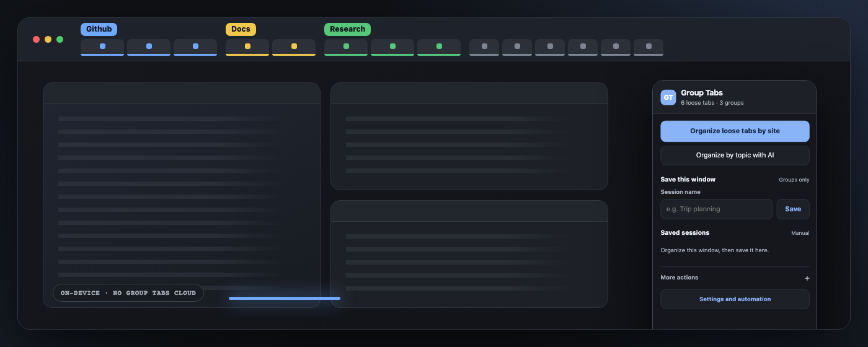Click the 'More actions' label

coord(680,278)
